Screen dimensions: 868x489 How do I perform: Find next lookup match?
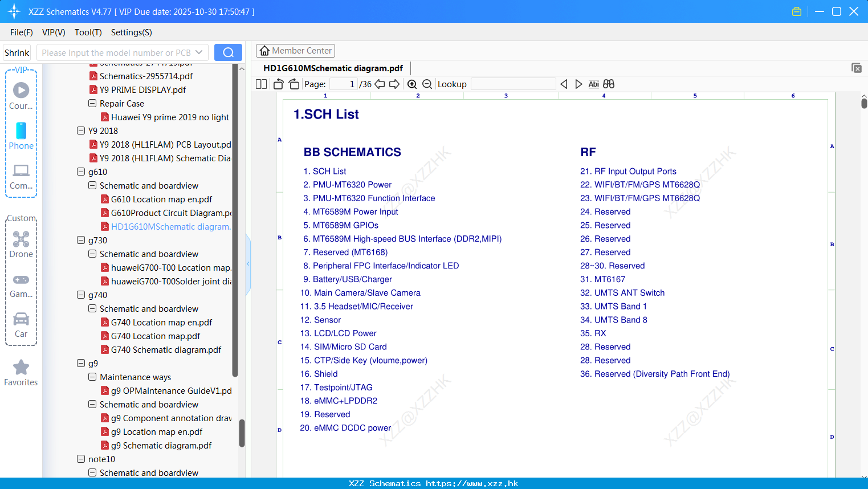pos(578,84)
